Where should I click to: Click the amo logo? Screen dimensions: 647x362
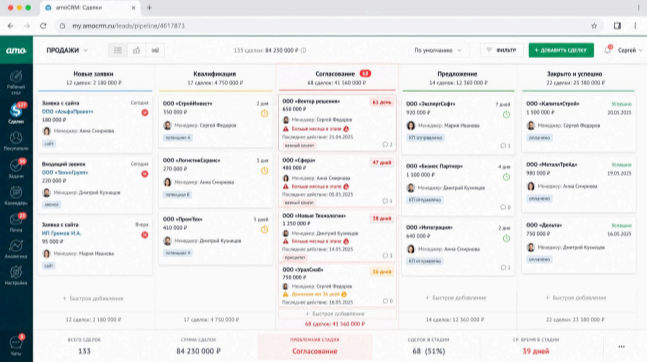(x=16, y=50)
